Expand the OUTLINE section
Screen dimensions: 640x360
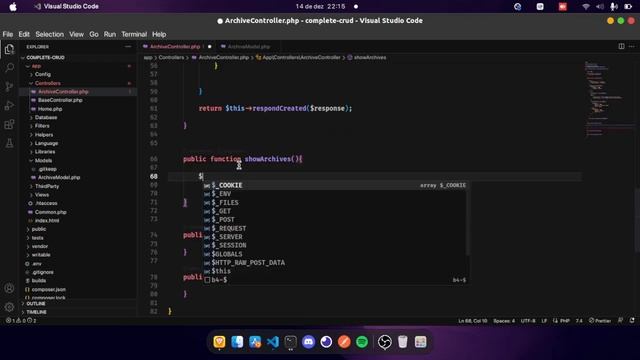(36, 304)
